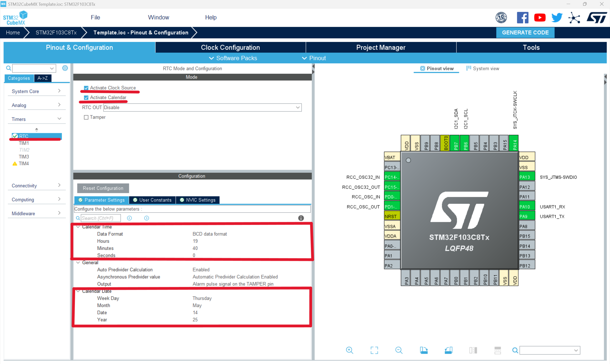Screen dimensions: 610x364
Task: Uncheck Activate Clock Source checkbox
Action: 86,88
